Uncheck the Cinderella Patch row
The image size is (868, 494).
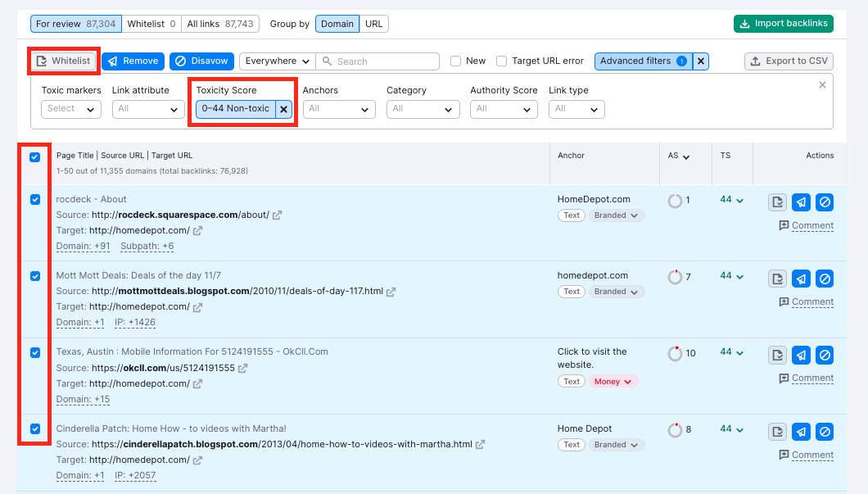point(35,428)
